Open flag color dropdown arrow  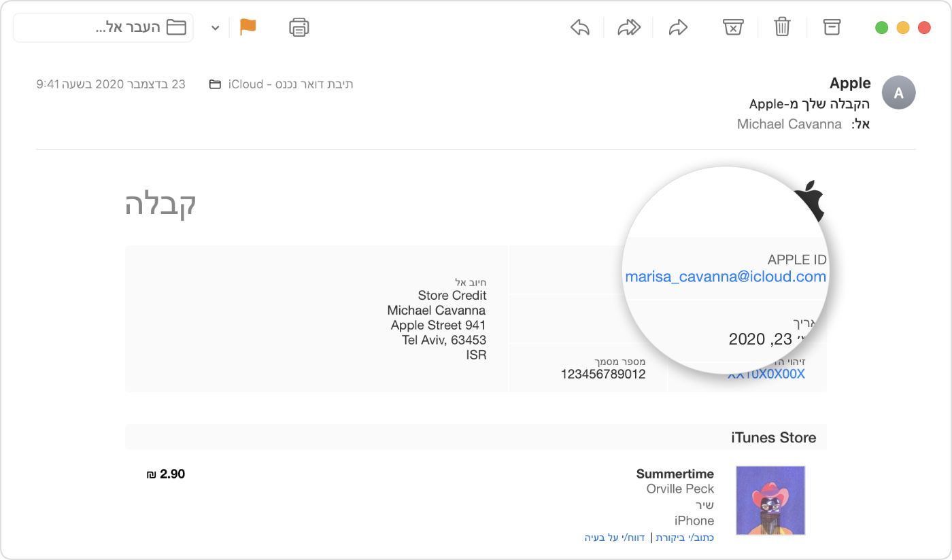point(216,28)
